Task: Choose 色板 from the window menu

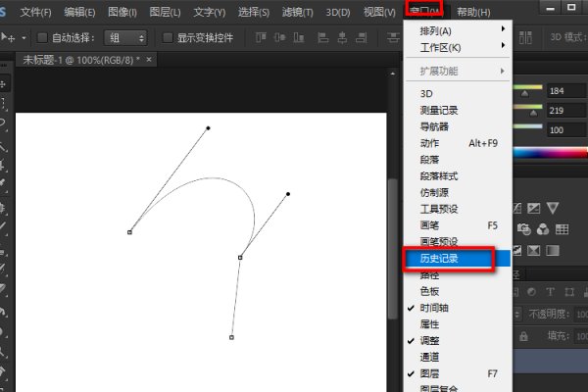Action: point(459,291)
